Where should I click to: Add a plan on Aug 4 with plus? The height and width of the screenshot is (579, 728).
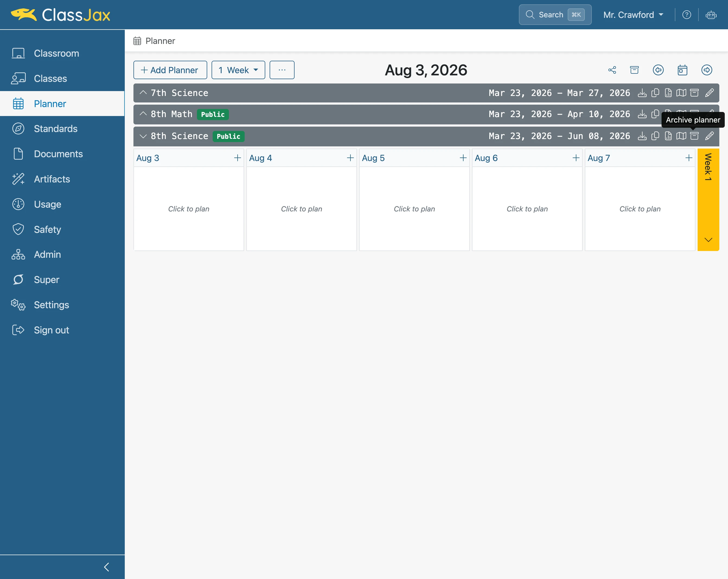coord(350,158)
